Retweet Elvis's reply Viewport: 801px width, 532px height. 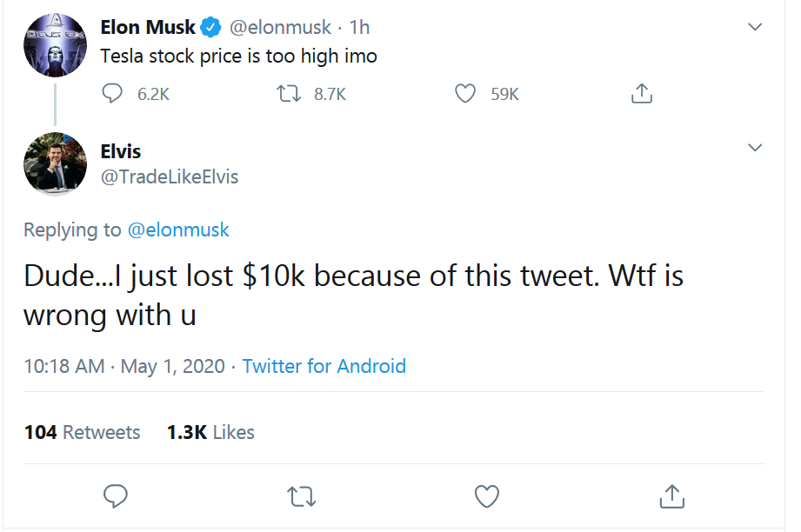click(301, 496)
